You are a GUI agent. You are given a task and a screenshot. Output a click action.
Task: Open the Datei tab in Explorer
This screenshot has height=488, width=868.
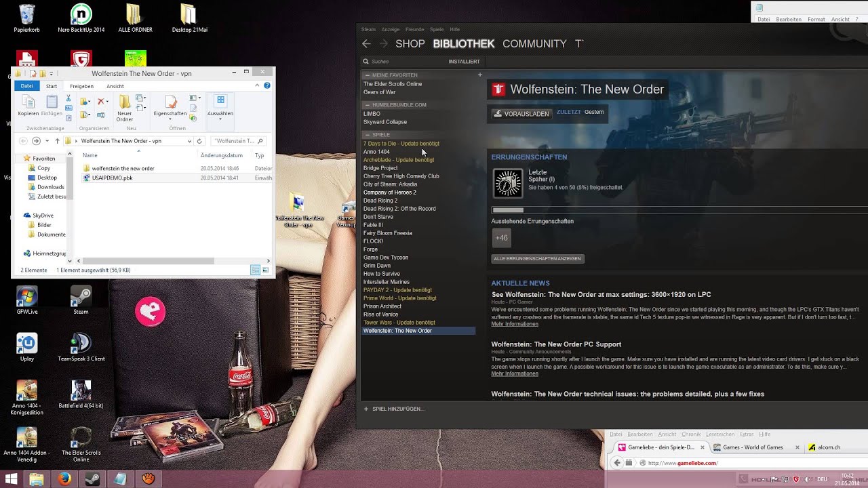point(26,86)
